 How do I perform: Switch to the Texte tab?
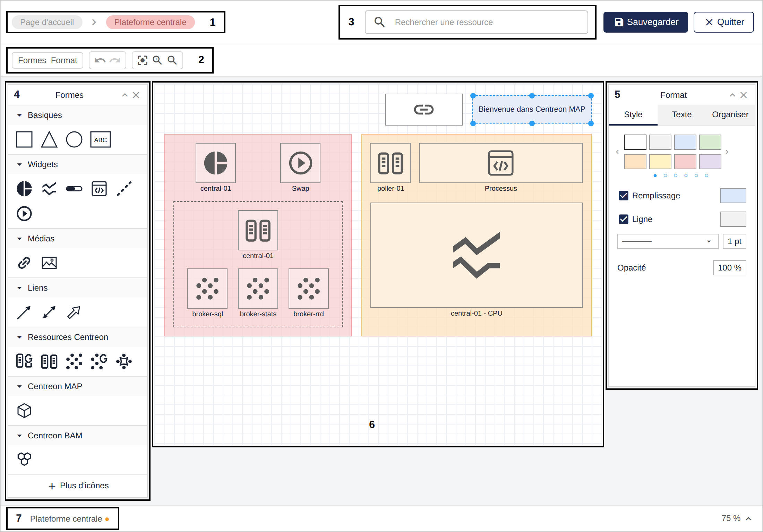click(x=681, y=114)
